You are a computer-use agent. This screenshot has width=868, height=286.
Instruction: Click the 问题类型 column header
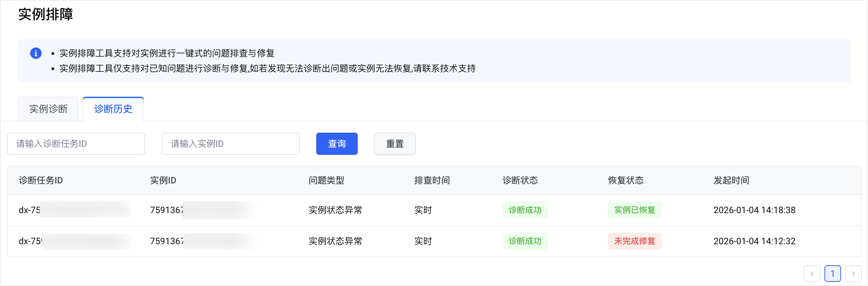pos(326,180)
